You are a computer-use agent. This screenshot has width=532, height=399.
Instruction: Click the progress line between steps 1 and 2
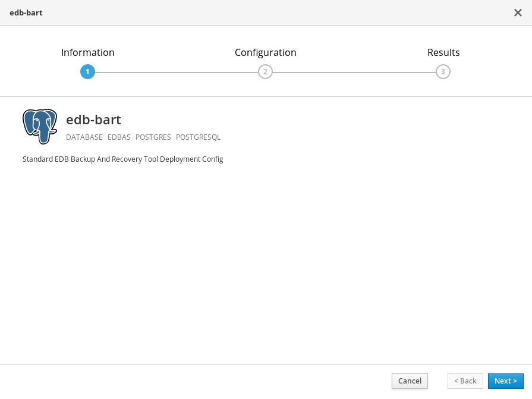point(177,73)
